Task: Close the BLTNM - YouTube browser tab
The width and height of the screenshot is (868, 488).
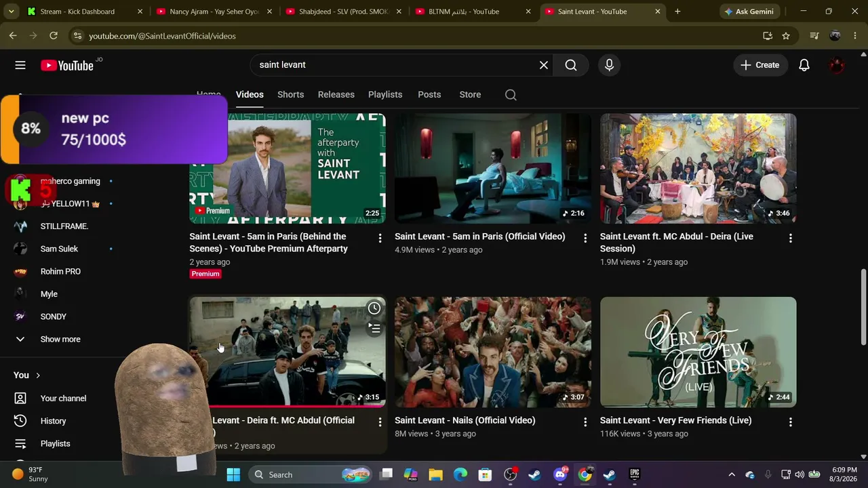Action: tap(528, 12)
